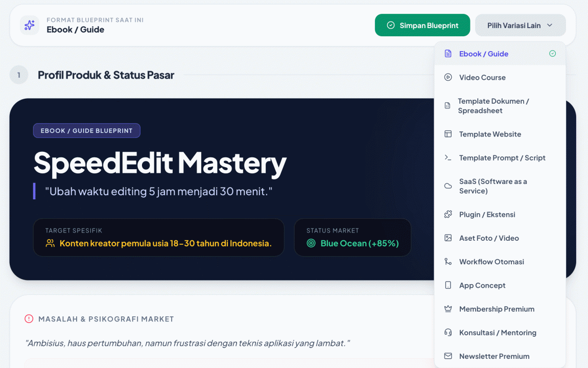Image resolution: width=588 pixels, height=368 pixels.
Task: Click the puzzle icon beside Plugin / Ekstensi
Action: (x=448, y=214)
